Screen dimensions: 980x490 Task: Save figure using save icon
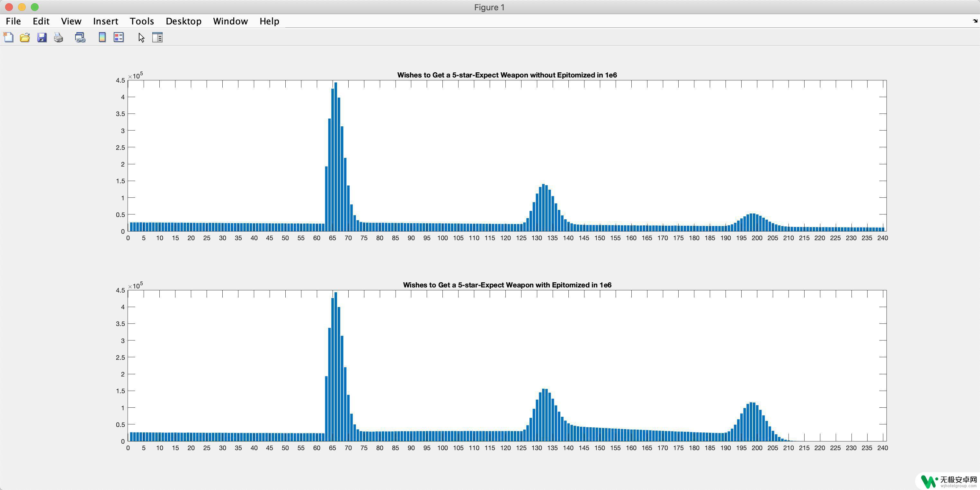pyautogui.click(x=41, y=38)
